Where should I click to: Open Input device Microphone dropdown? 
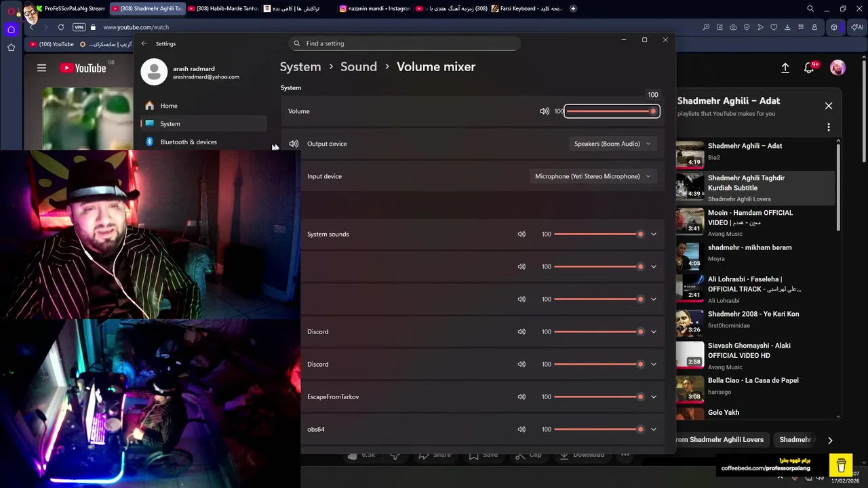593,176
